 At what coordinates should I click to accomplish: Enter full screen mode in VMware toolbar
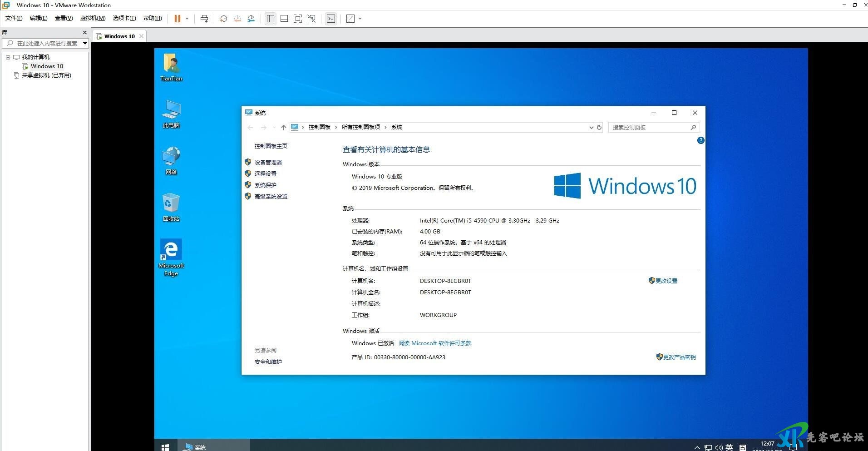point(298,19)
